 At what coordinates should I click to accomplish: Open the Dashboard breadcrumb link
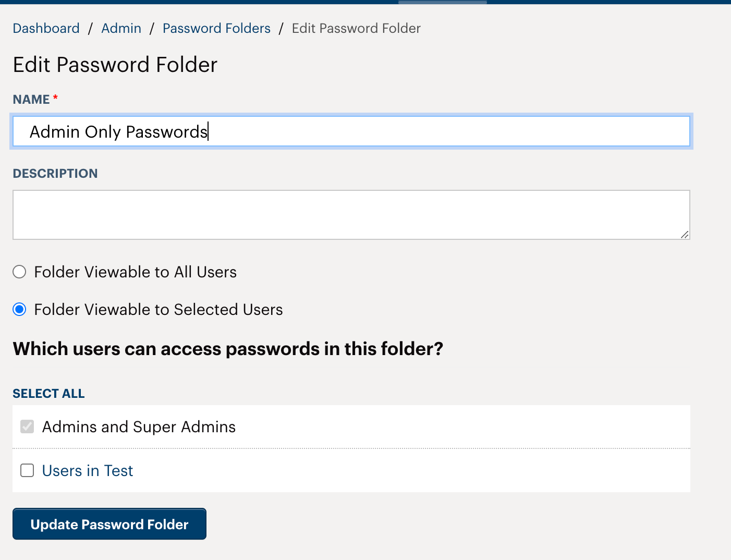pyautogui.click(x=46, y=28)
